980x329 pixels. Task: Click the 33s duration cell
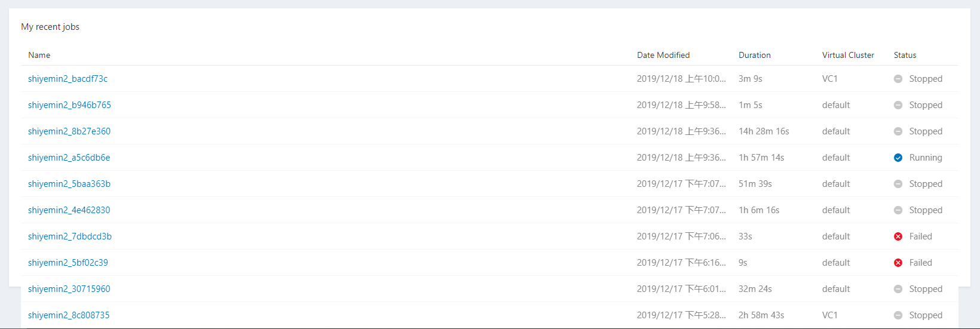coord(745,236)
